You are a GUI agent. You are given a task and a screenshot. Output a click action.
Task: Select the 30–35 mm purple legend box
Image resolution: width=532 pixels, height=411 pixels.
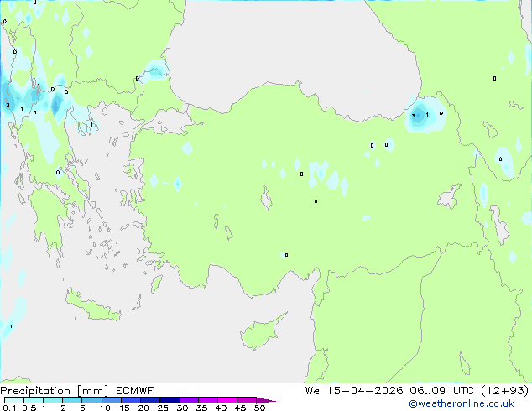point(189,400)
